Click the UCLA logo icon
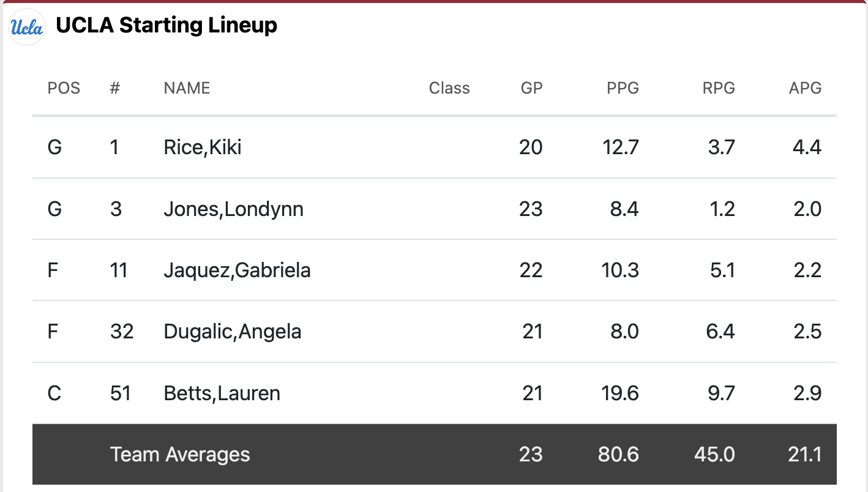This screenshot has height=492, width=868. tap(28, 28)
